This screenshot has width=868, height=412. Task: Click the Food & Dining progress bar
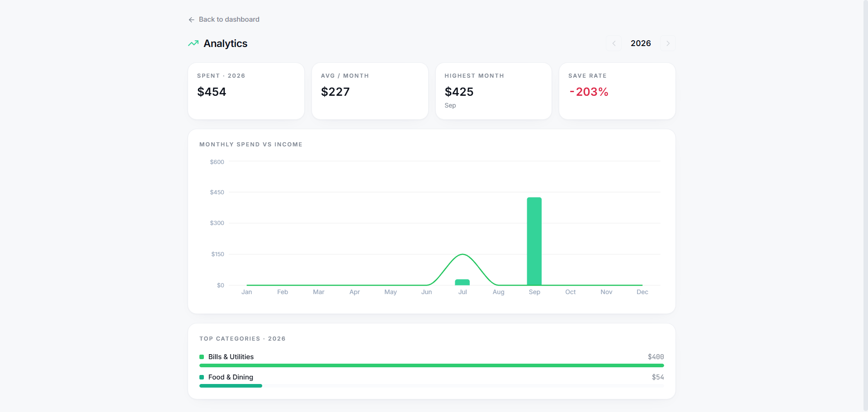point(432,386)
